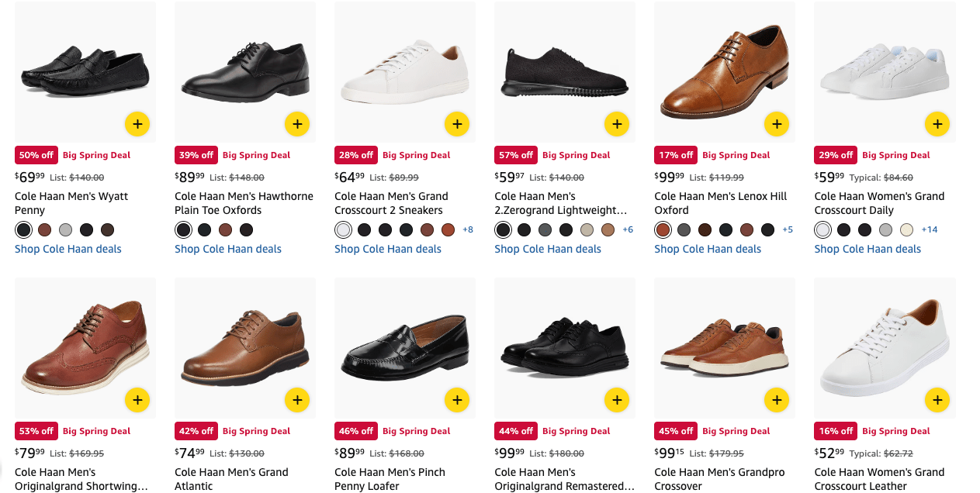Tap plus icon on Originalgrand Shortwing shoe
Screen dimensions: 980x493
pyautogui.click(x=137, y=400)
